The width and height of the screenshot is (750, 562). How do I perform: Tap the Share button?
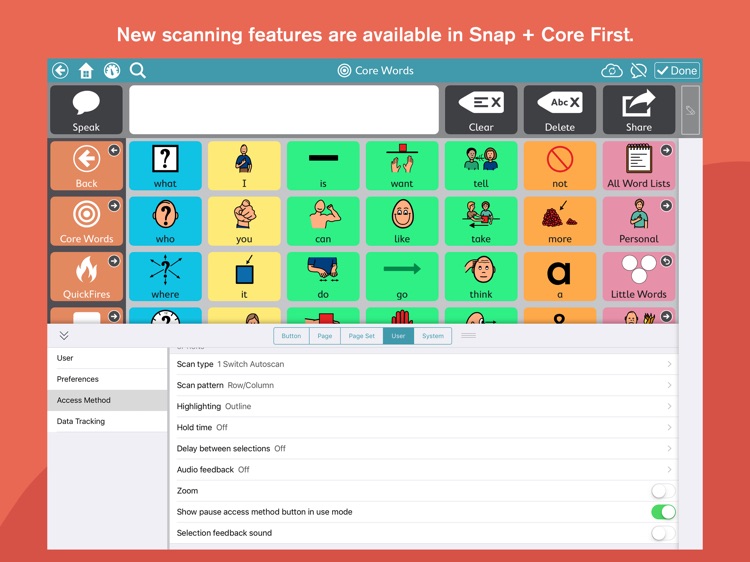coord(639,110)
